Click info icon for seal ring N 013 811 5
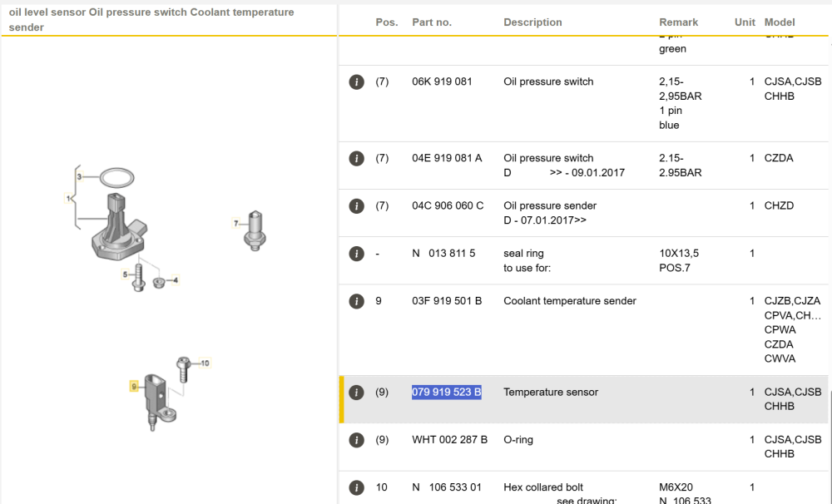This screenshot has height=504, width=832. (x=356, y=254)
